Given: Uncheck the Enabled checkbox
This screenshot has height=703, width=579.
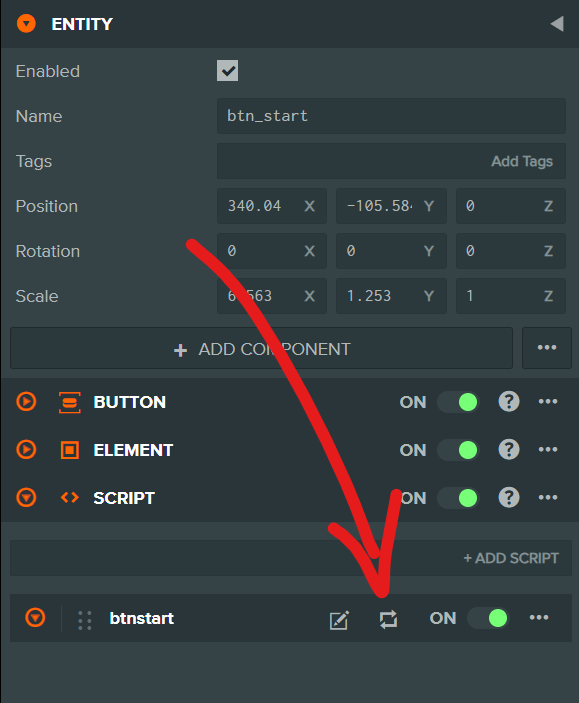Looking at the screenshot, I should pos(227,71).
